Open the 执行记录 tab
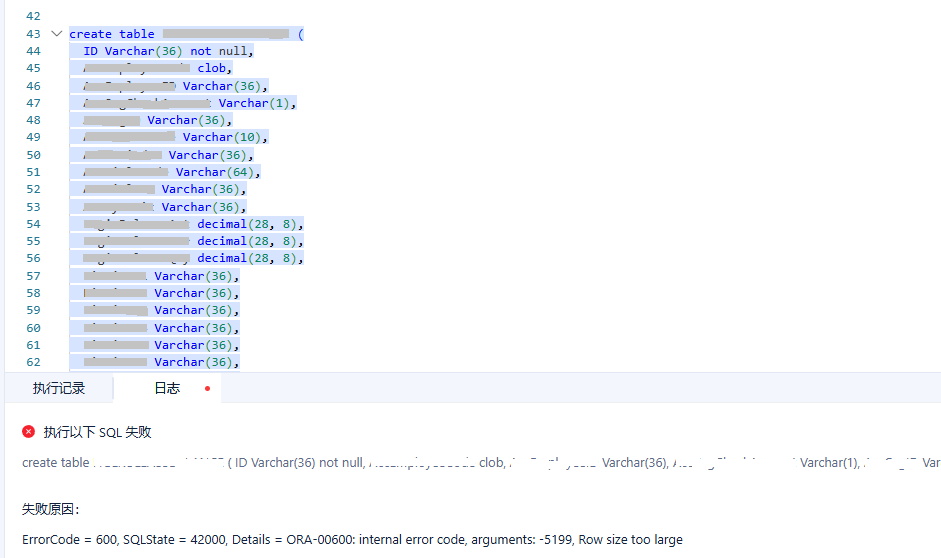Image resolution: width=941 pixels, height=558 pixels. pyautogui.click(x=59, y=388)
